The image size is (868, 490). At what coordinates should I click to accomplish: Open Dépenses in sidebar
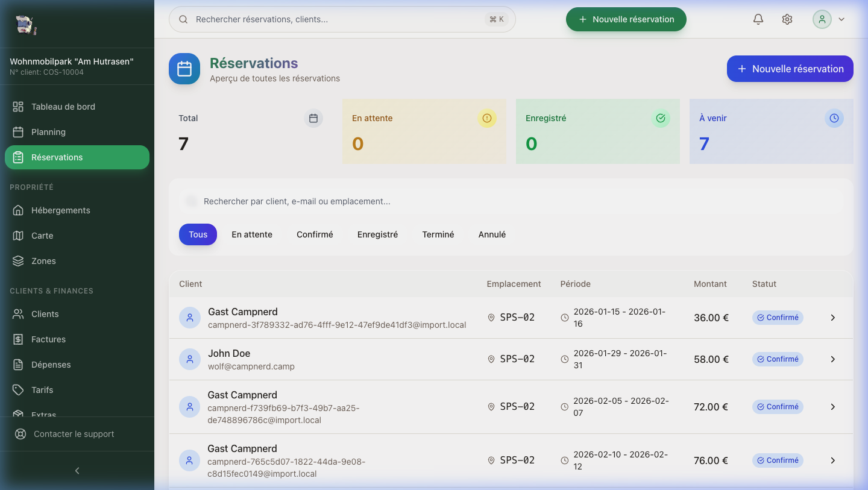tap(77, 365)
